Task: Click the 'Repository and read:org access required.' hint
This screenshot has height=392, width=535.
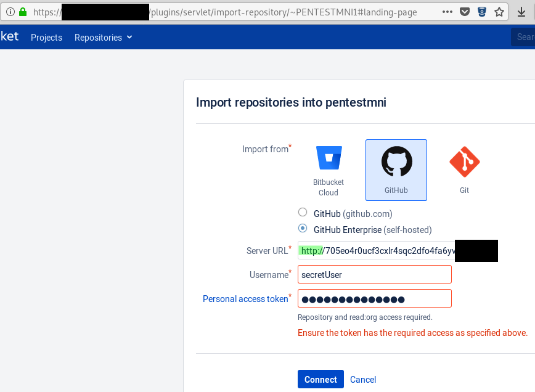Action: 365,317
